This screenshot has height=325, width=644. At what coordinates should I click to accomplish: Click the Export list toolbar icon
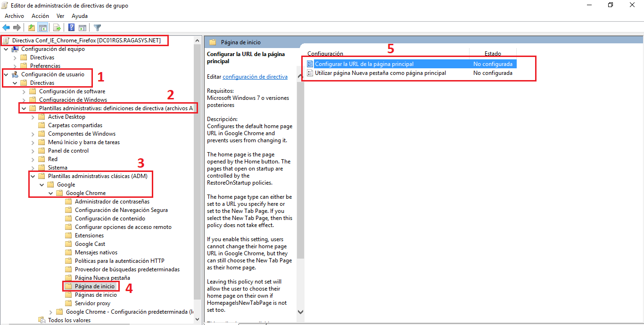coord(57,27)
